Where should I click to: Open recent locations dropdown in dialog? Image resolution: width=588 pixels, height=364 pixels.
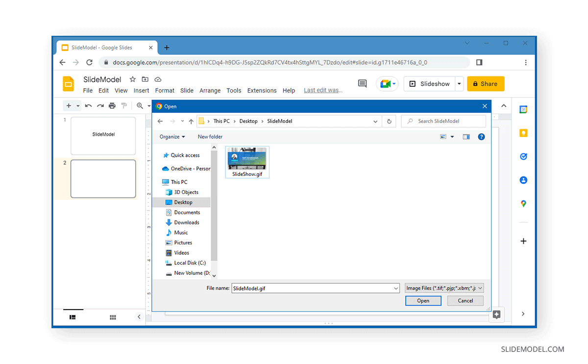(182, 121)
